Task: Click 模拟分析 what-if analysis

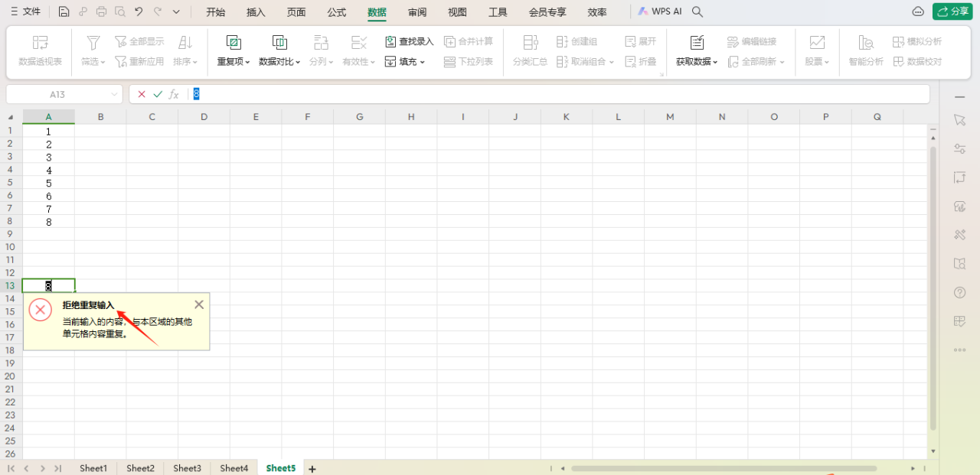Action: (x=917, y=41)
